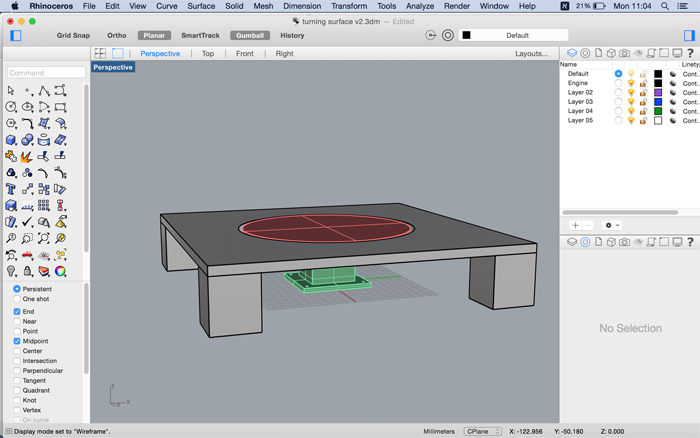Toggle the Ortho button

click(117, 35)
